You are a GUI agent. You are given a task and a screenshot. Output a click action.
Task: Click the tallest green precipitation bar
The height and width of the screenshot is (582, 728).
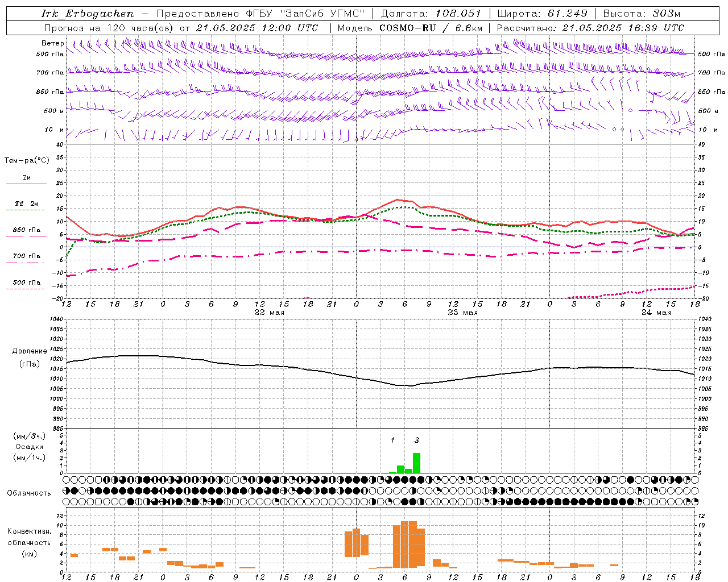click(417, 463)
